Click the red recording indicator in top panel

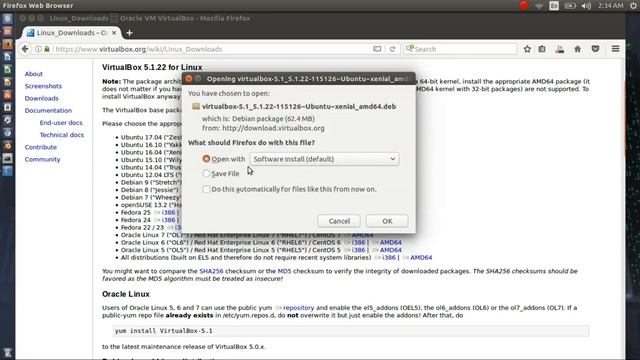[524, 5]
